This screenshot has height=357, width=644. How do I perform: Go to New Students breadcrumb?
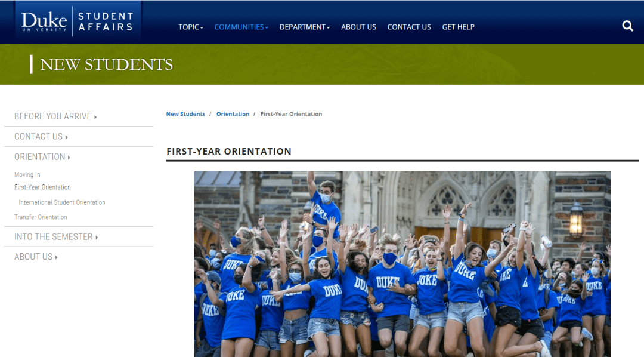pyautogui.click(x=185, y=114)
